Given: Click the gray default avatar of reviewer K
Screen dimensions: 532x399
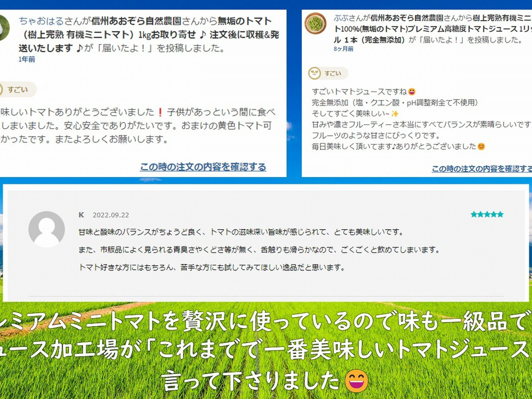Looking at the screenshot, I should 47,229.
